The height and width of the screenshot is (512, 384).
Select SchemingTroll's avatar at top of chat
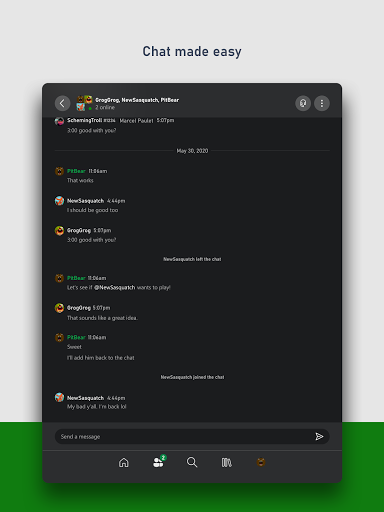click(59, 121)
